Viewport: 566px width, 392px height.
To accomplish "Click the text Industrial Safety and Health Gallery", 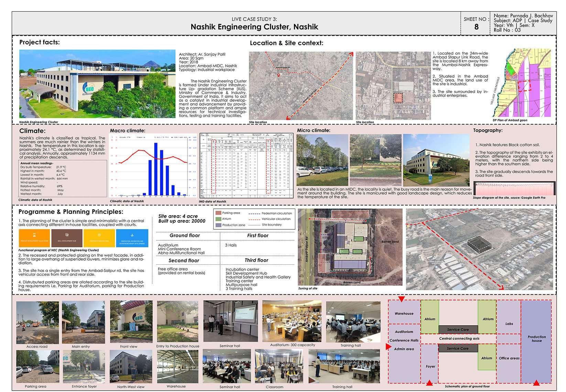I will coord(258,277).
